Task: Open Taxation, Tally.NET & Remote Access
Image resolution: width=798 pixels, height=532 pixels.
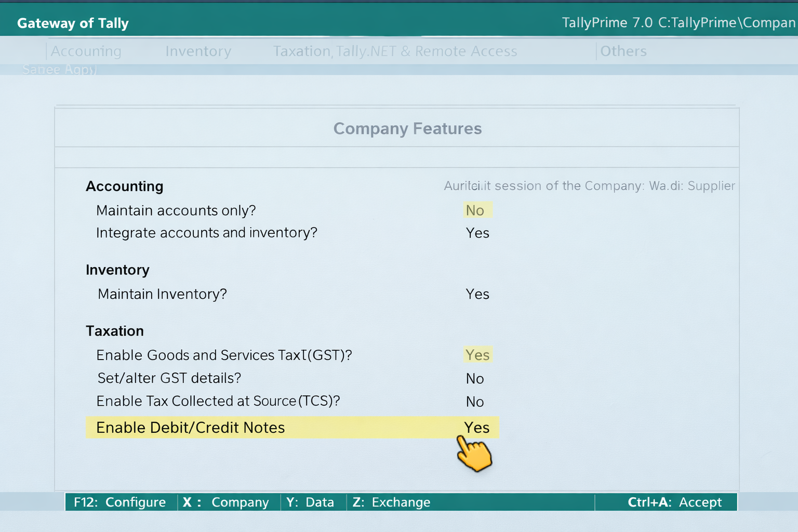Action: (395, 51)
